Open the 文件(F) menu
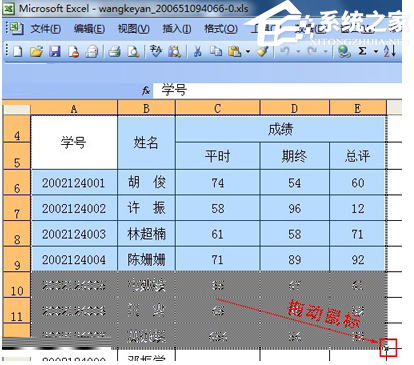 pyautogui.click(x=45, y=29)
